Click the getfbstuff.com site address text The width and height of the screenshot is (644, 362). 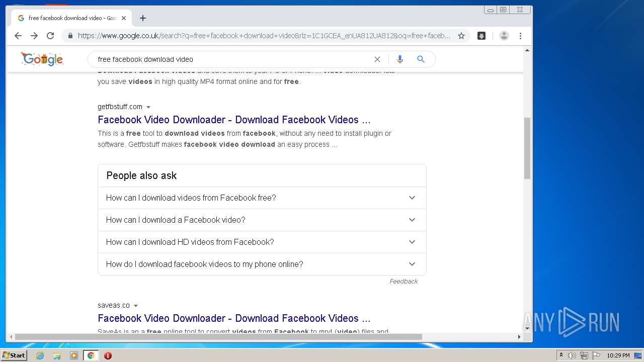pyautogui.click(x=120, y=107)
